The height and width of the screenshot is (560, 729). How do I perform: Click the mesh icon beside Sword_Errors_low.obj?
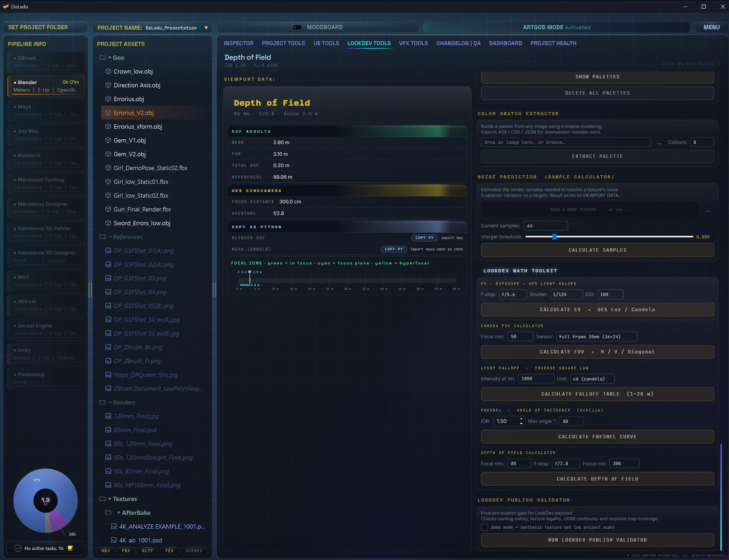pos(108,223)
